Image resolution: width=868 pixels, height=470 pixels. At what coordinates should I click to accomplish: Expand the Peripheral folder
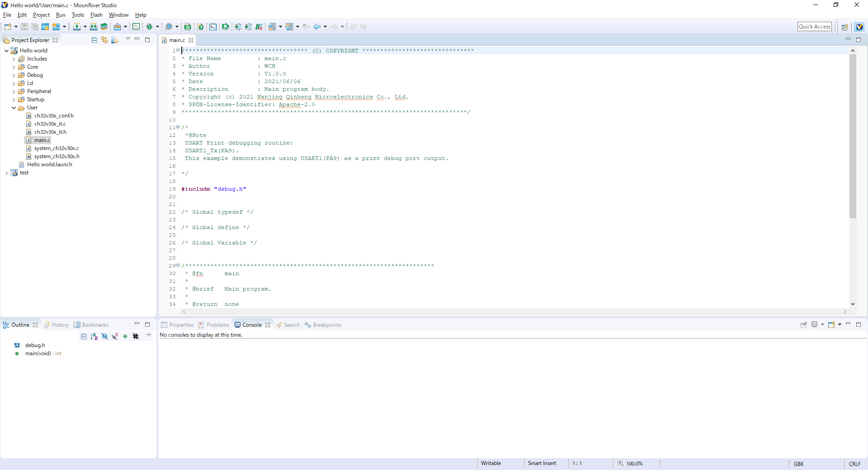click(14, 92)
